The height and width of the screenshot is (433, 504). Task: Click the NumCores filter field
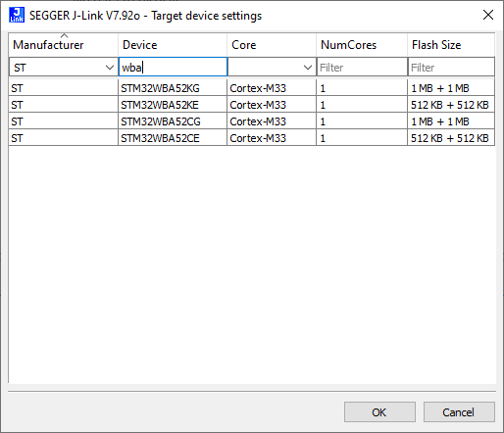(x=362, y=68)
